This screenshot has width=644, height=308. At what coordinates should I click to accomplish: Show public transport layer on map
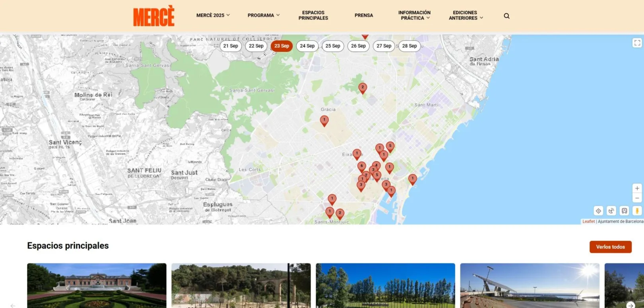tap(624, 211)
